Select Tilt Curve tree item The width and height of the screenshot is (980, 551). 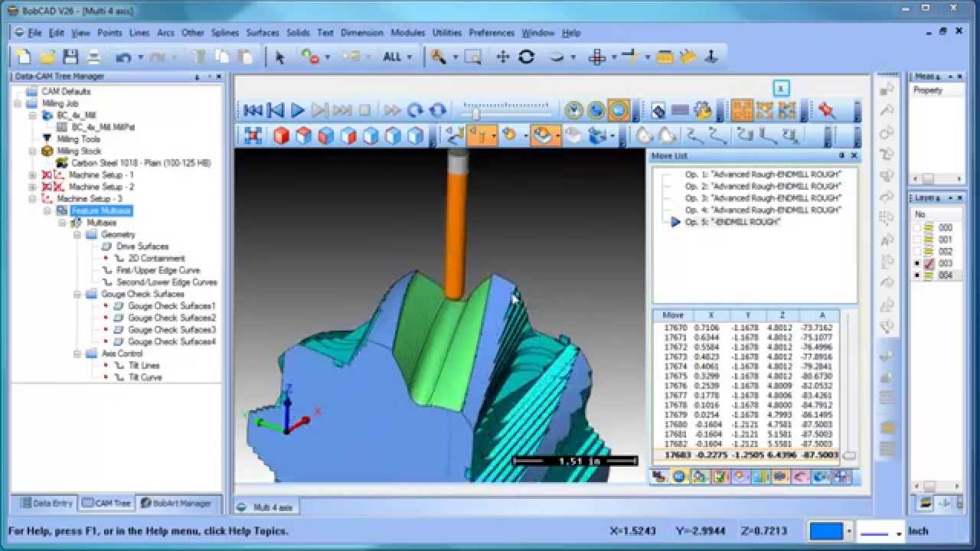click(x=145, y=377)
